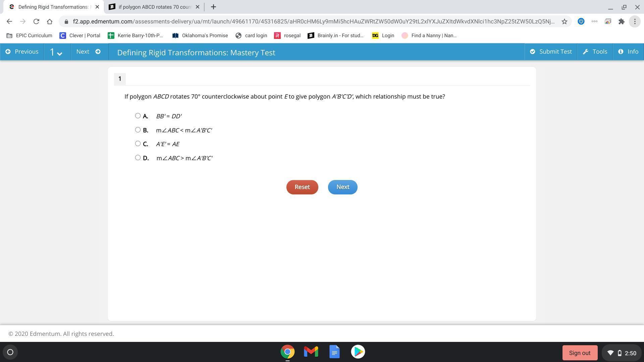Choose option D radio button

138,158
